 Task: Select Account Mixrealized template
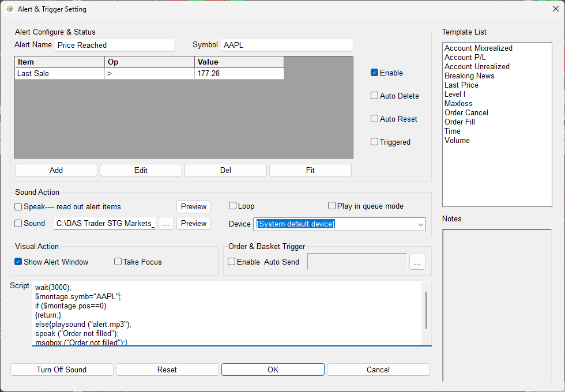click(478, 48)
